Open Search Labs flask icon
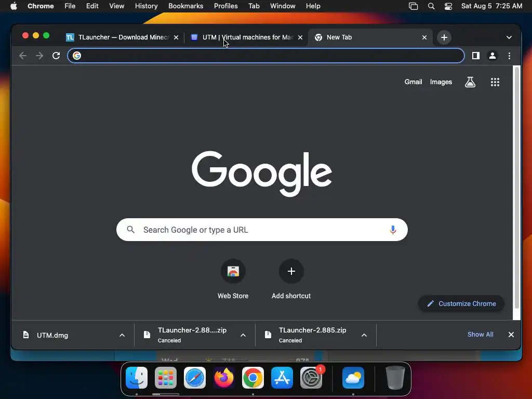Screen dimensions: 532x399 470,82
